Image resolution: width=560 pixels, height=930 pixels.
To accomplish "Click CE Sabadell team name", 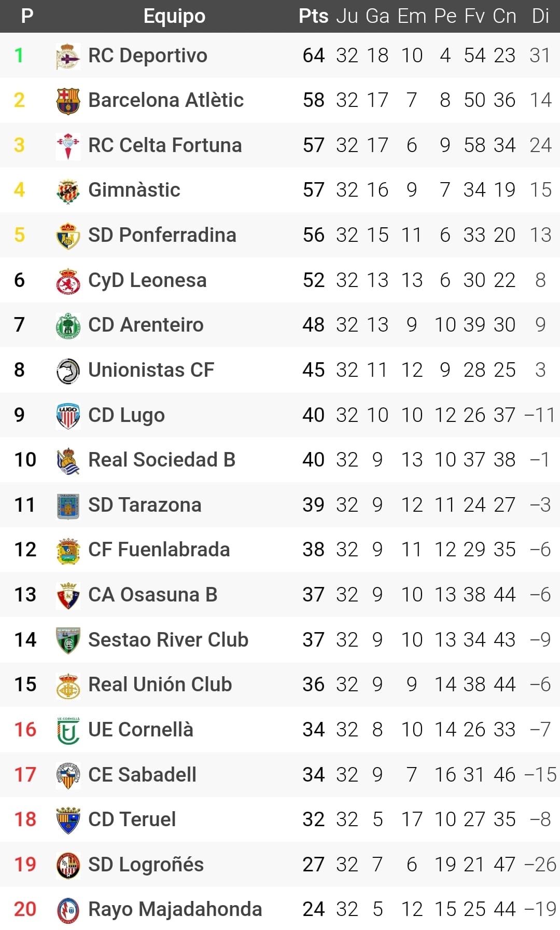I will coord(142,775).
